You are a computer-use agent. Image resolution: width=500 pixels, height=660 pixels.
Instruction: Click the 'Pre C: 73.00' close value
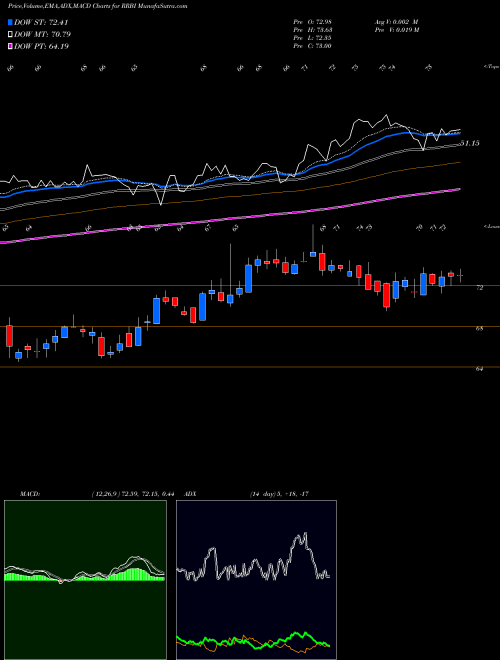313,46
